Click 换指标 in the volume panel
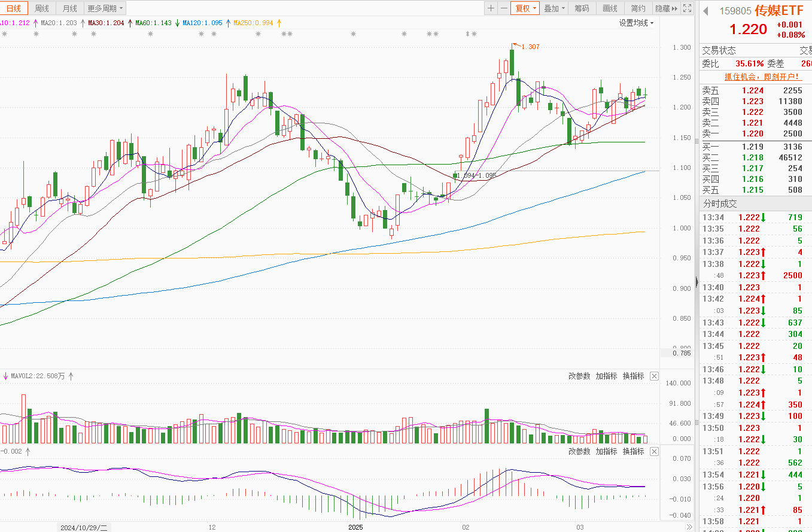This screenshot has height=532, width=812. (633, 376)
